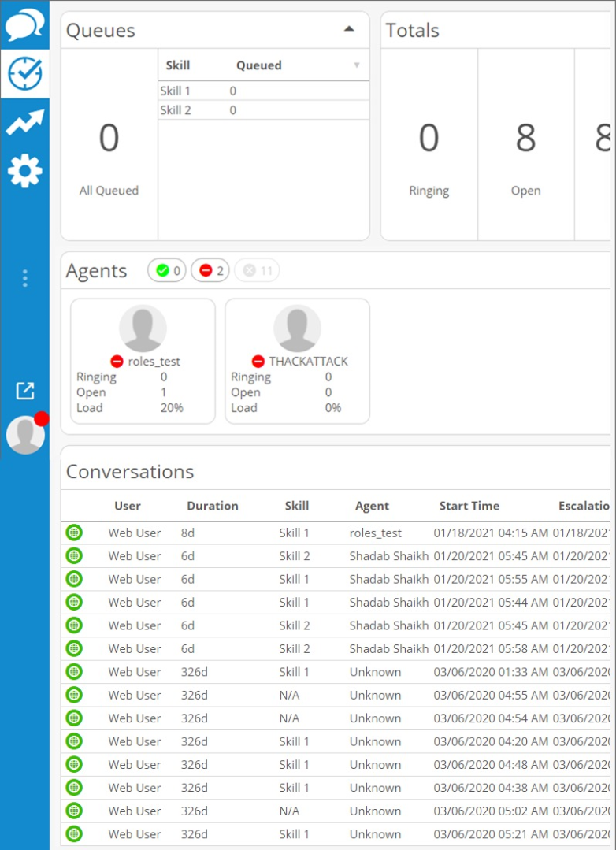
Task: Open the THACKATTACK agent card
Action: click(297, 361)
